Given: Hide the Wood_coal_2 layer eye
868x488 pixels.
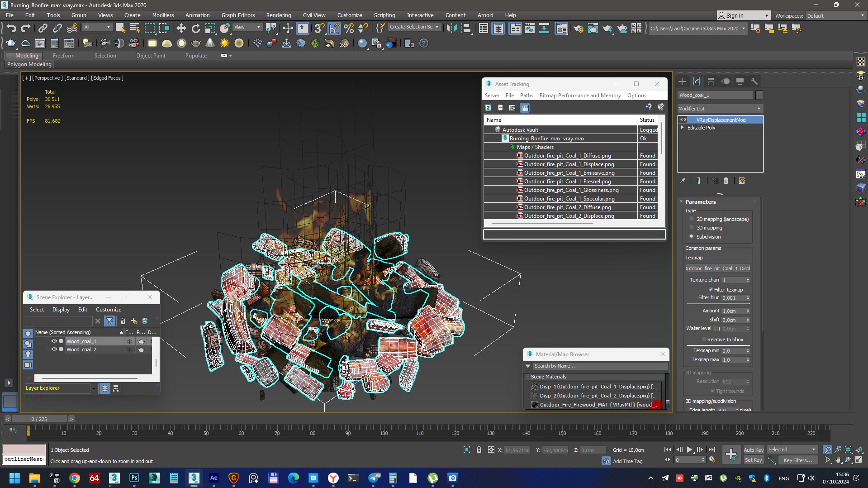Looking at the screenshot, I should 54,349.
